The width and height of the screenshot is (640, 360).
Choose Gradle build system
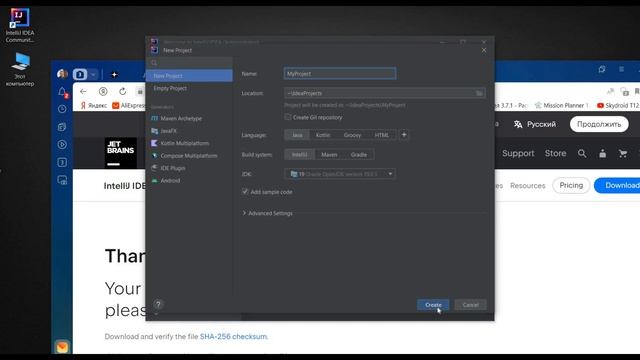[359, 155]
